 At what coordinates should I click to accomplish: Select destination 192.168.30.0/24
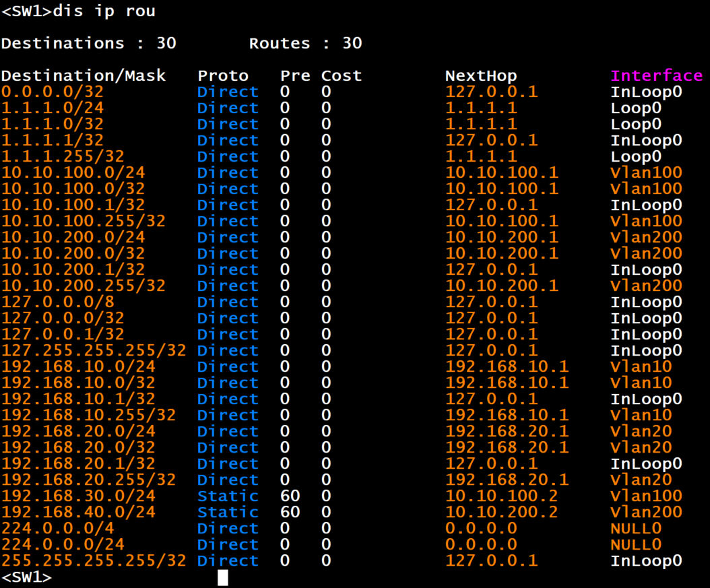click(x=78, y=496)
